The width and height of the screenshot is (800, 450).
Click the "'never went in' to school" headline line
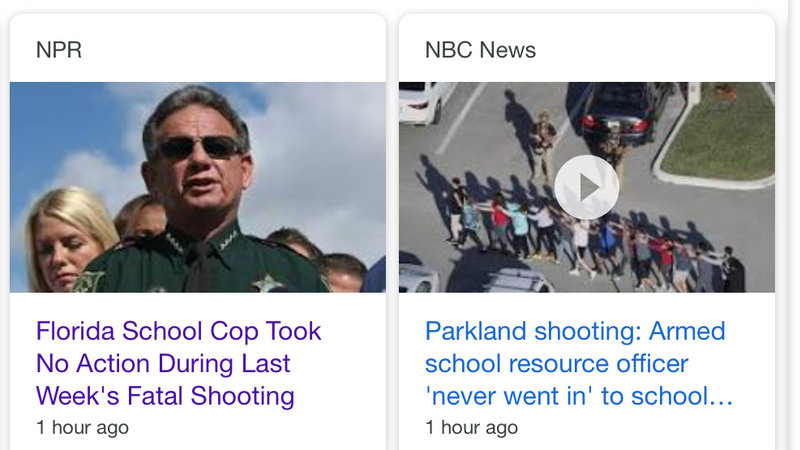[x=579, y=396]
